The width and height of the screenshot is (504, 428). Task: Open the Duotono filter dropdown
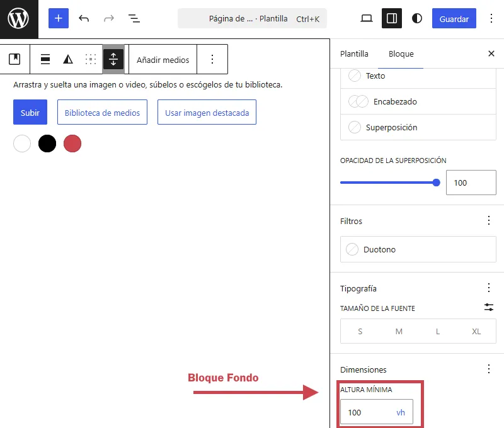(x=418, y=249)
